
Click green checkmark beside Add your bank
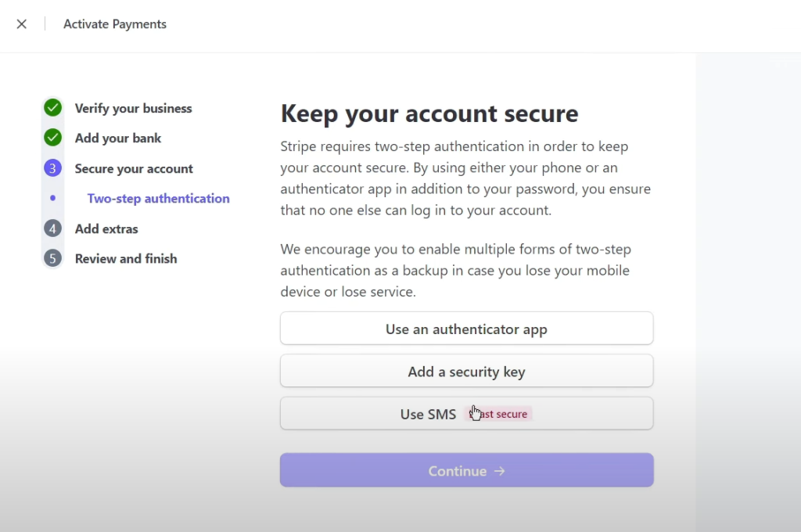pos(52,138)
